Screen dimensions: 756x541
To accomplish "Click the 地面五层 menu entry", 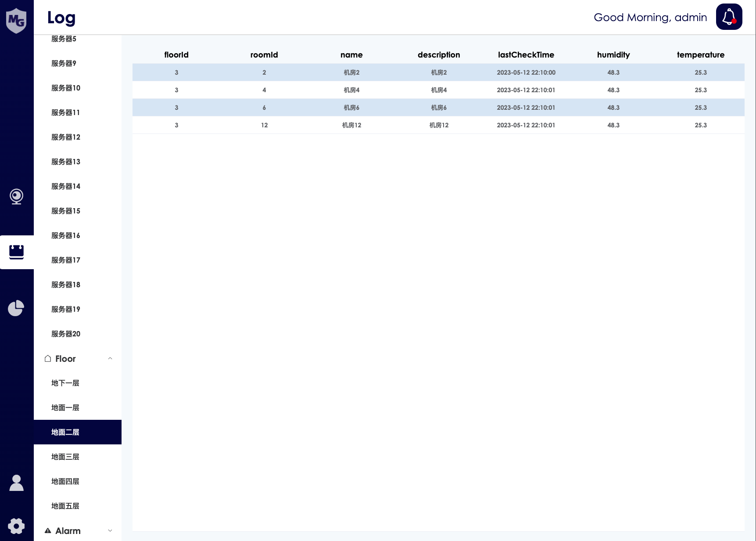I will pos(65,506).
